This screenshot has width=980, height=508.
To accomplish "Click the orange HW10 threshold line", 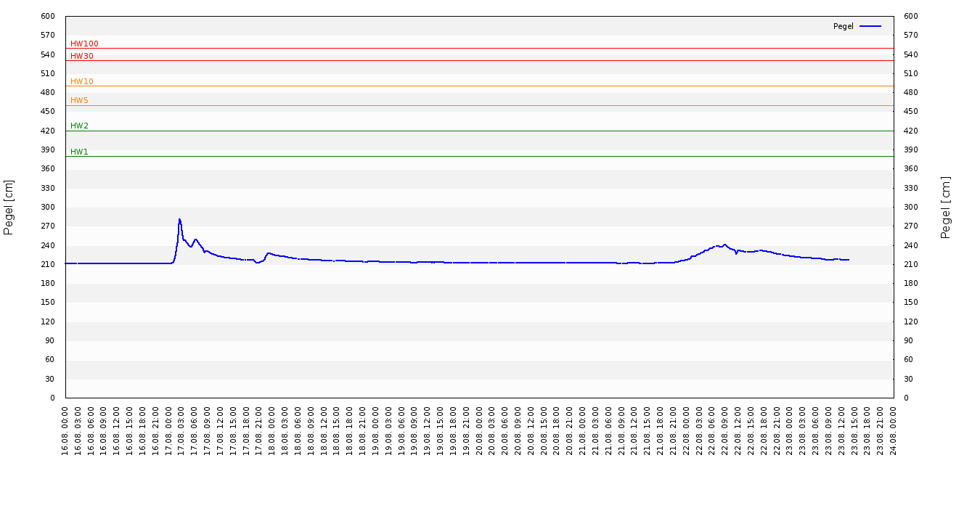I will (479, 86).
